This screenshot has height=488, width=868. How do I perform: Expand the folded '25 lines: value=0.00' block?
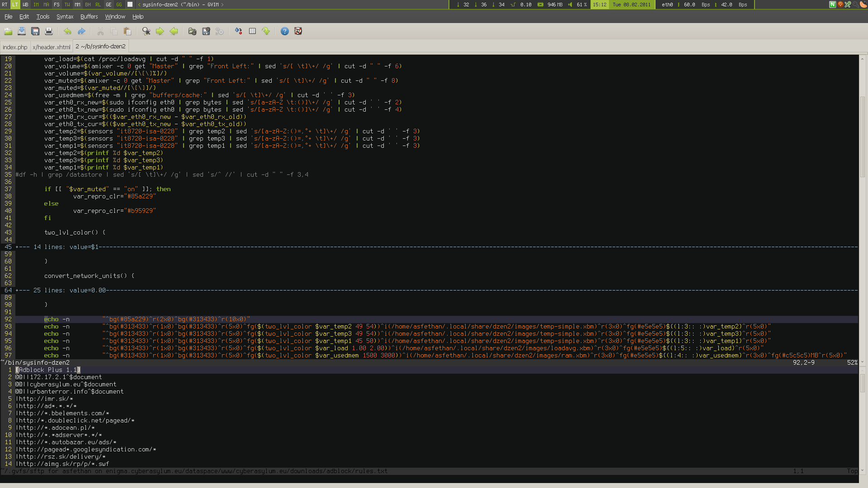tap(437, 290)
